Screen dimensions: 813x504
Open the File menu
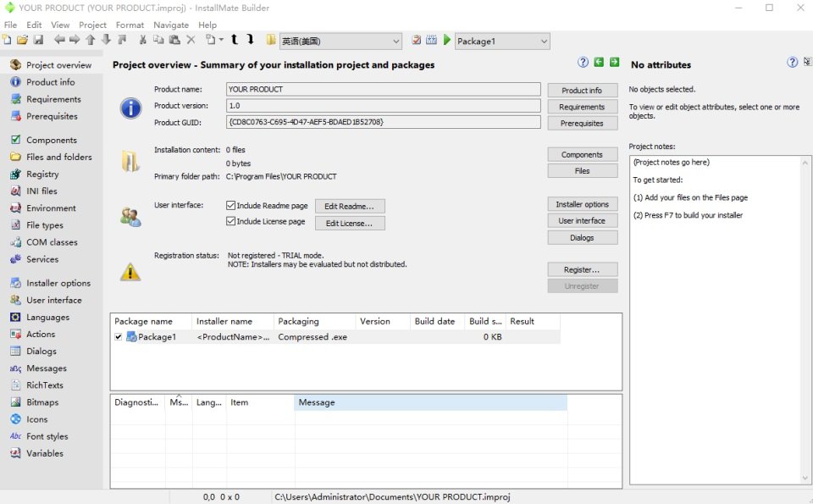[10, 25]
